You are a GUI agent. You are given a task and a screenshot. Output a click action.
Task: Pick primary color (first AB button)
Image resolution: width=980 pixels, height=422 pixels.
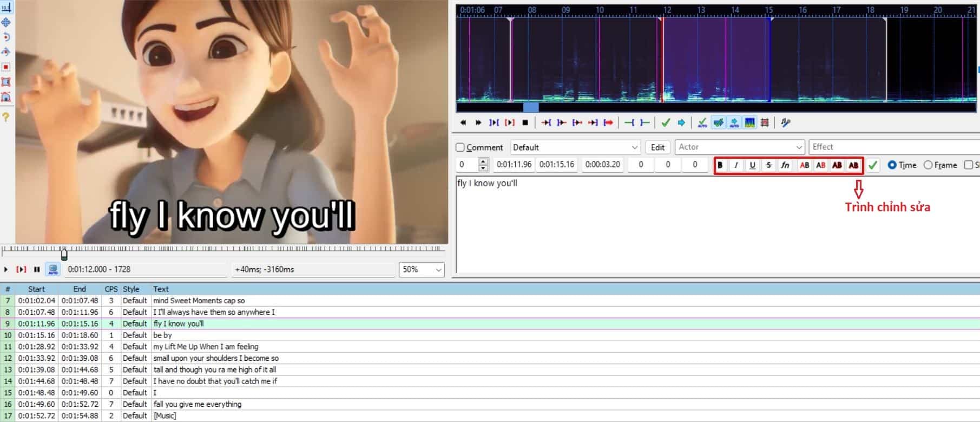pyautogui.click(x=805, y=165)
